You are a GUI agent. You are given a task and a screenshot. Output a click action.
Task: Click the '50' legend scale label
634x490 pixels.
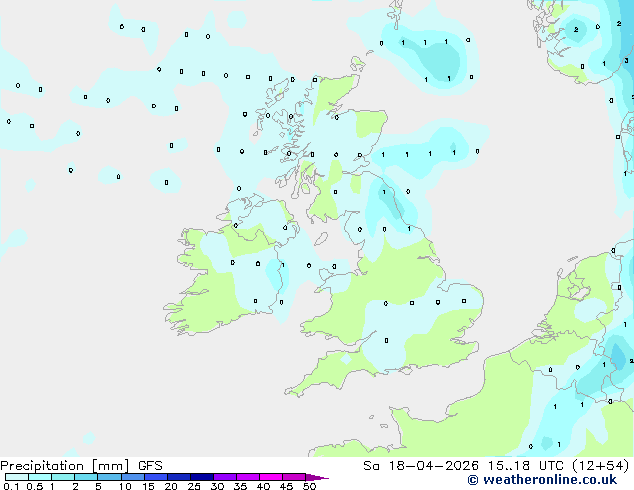[309, 486]
